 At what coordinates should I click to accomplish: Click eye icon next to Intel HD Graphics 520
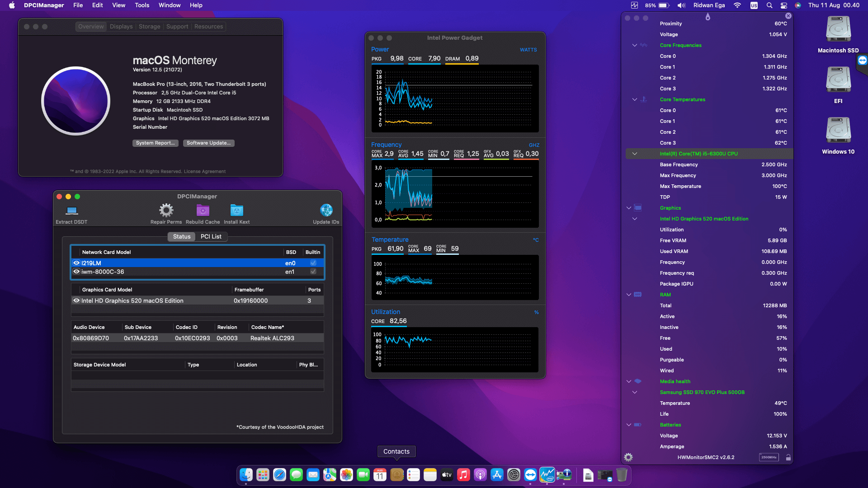tap(76, 300)
